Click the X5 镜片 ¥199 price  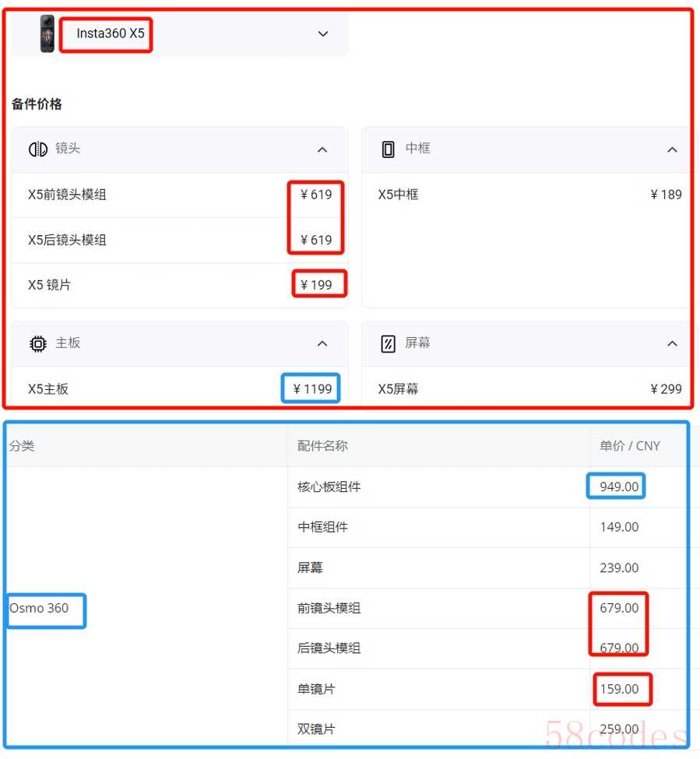(316, 285)
